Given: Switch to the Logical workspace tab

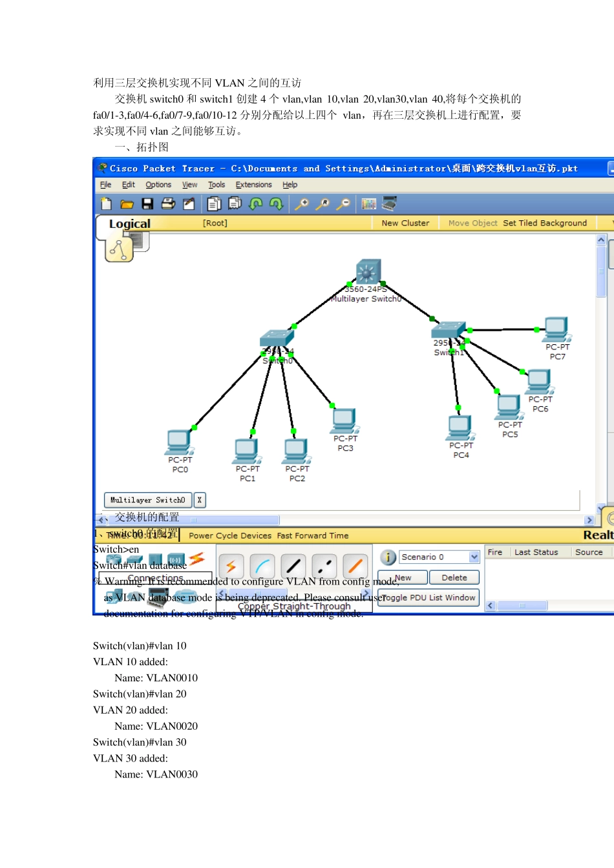Looking at the screenshot, I should click(x=129, y=223).
